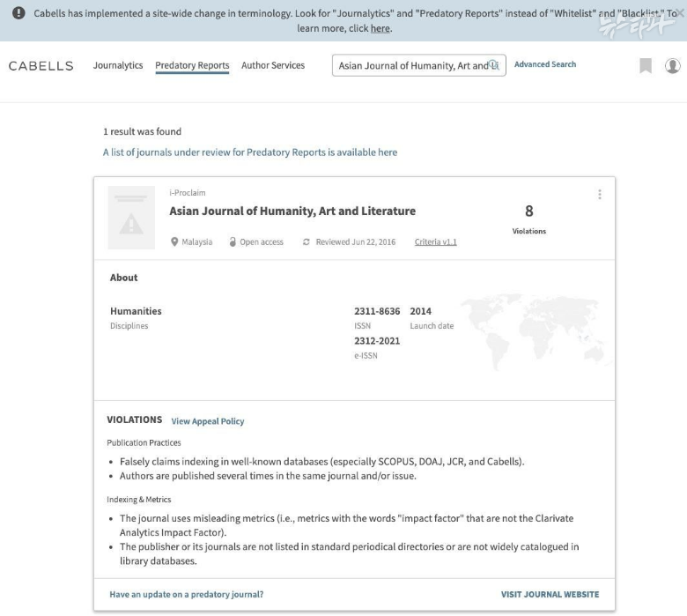Open the 'here' link in the banner

pyautogui.click(x=380, y=28)
